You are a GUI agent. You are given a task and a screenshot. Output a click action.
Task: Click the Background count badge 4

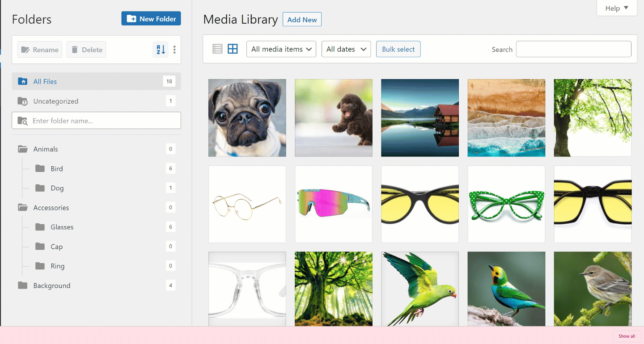170,285
